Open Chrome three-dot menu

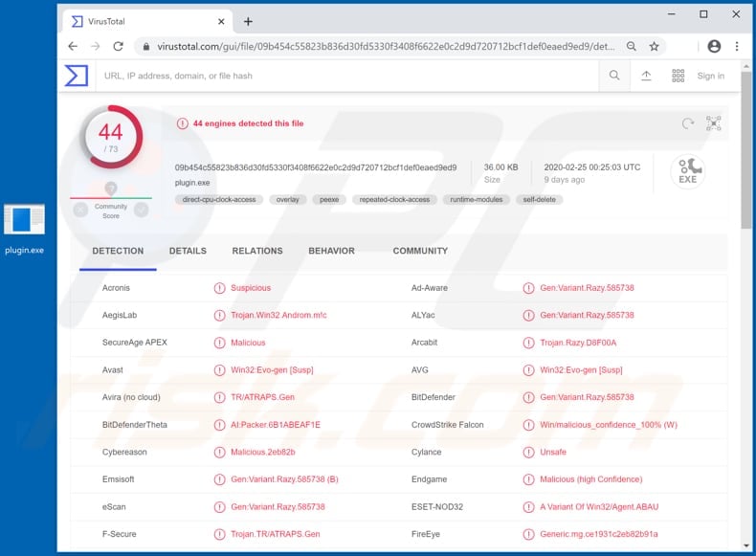pos(737,46)
